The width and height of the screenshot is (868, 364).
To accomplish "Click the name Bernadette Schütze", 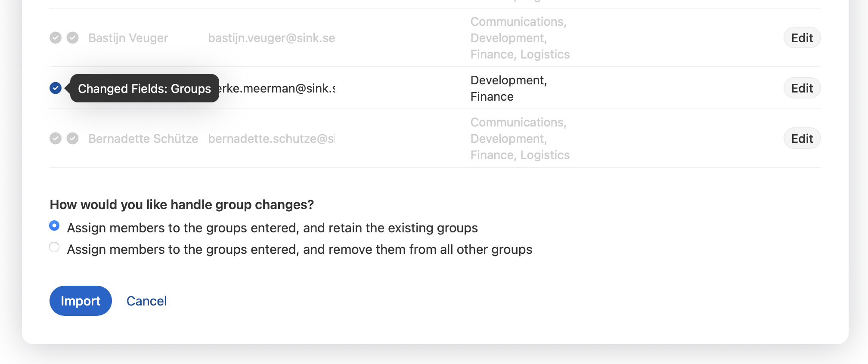I will click(x=143, y=139).
